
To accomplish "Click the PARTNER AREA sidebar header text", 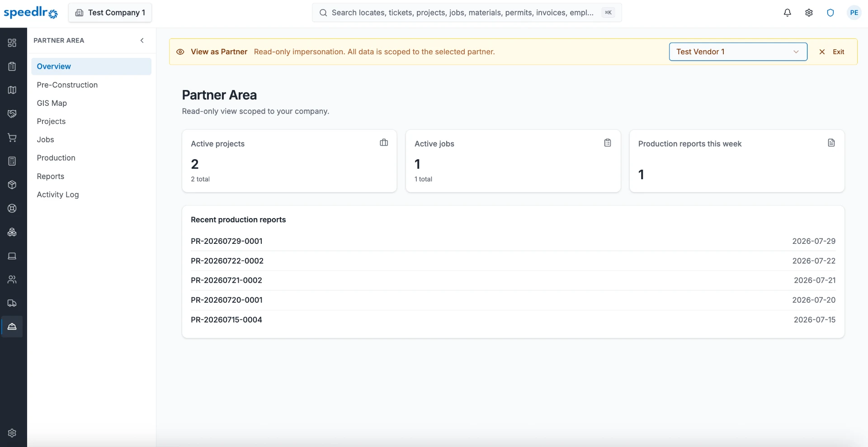I will (59, 40).
